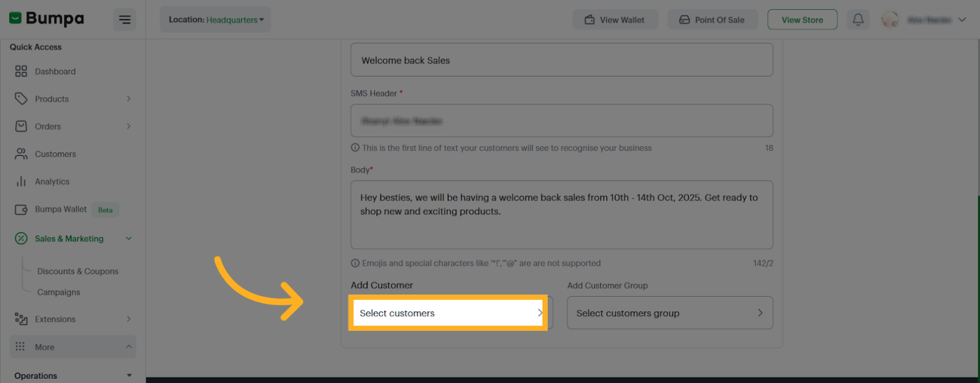Screen dimensions: 980x383
Task: Click the View Wallet button
Action: (615, 19)
